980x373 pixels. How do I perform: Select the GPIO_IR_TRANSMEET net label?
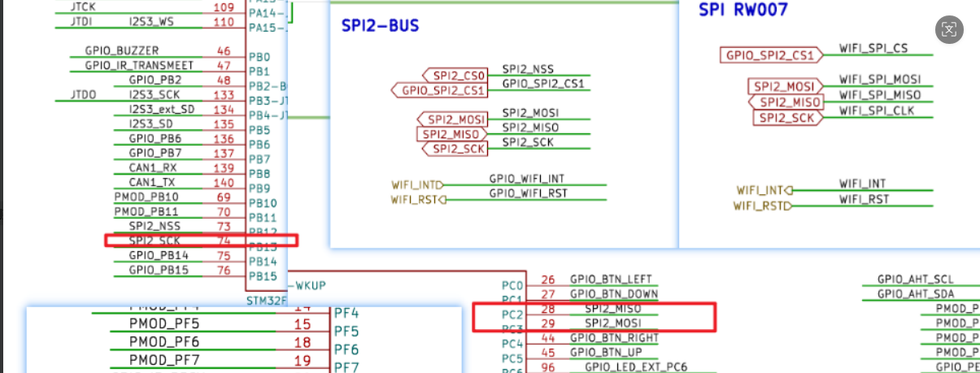[139, 65]
